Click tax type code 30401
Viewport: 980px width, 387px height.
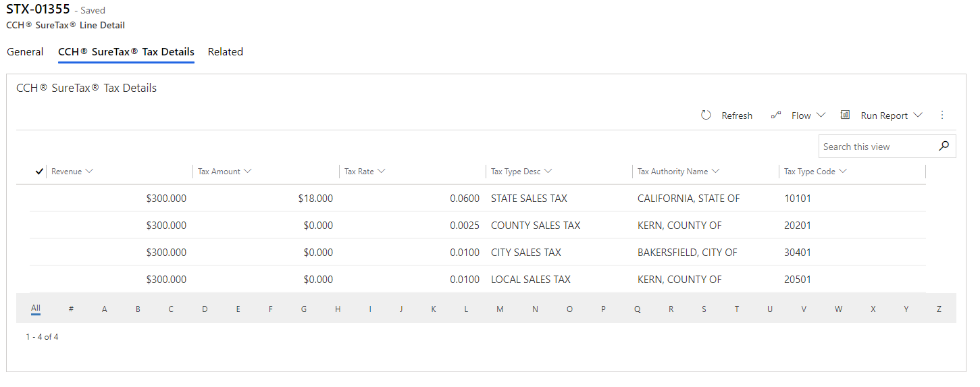[x=798, y=253]
